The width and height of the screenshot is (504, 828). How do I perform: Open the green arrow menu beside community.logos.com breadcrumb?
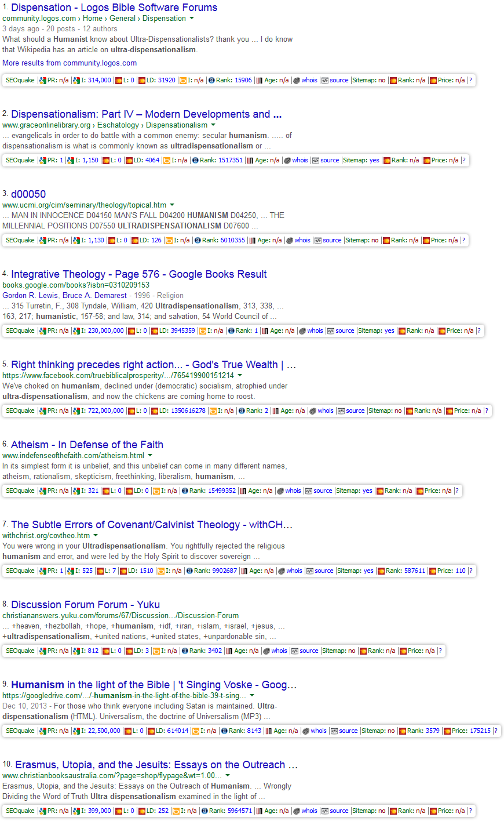[x=192, y=19]
